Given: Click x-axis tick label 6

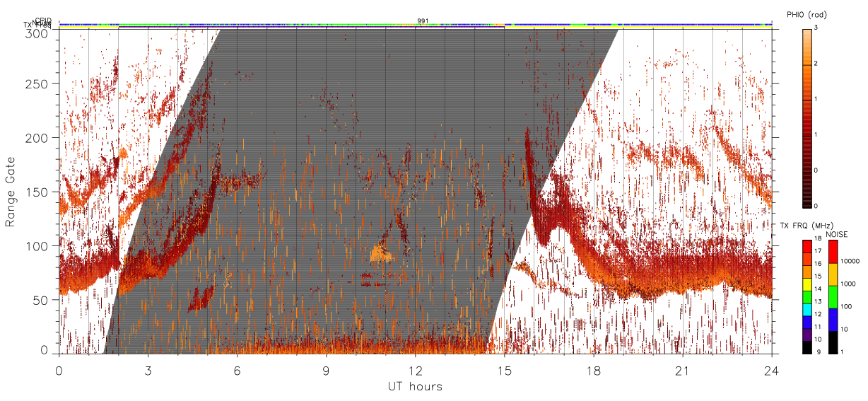Looking at the screenshot, I should pyautogui.click(x=237, y=371).
